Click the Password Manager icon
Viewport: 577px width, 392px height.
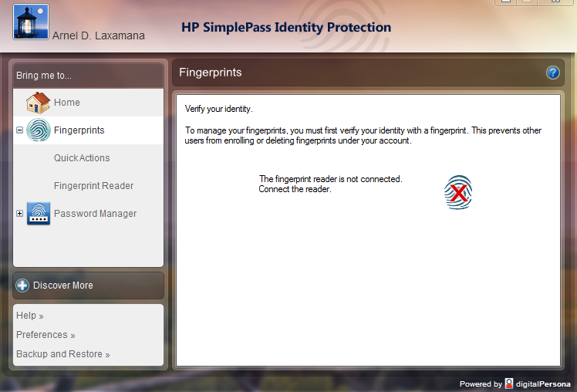[x=39, y=214]
